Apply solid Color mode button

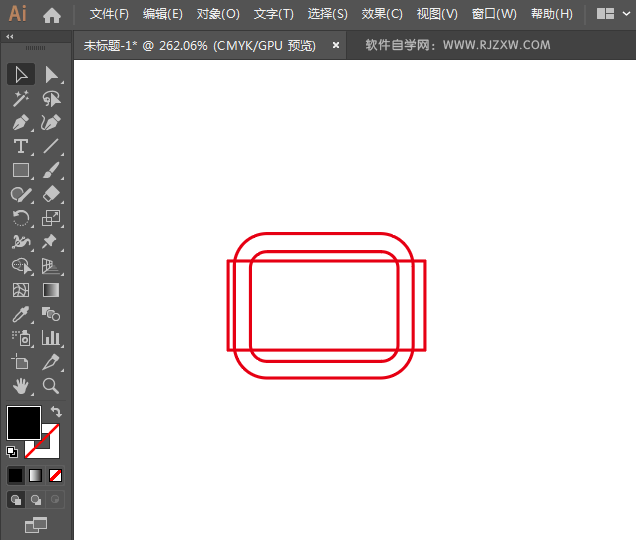point(16,475)
